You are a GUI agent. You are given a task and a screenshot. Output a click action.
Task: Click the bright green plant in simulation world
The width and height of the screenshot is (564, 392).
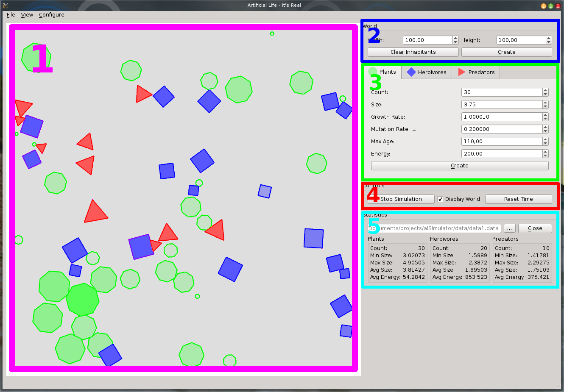point(83,300)
